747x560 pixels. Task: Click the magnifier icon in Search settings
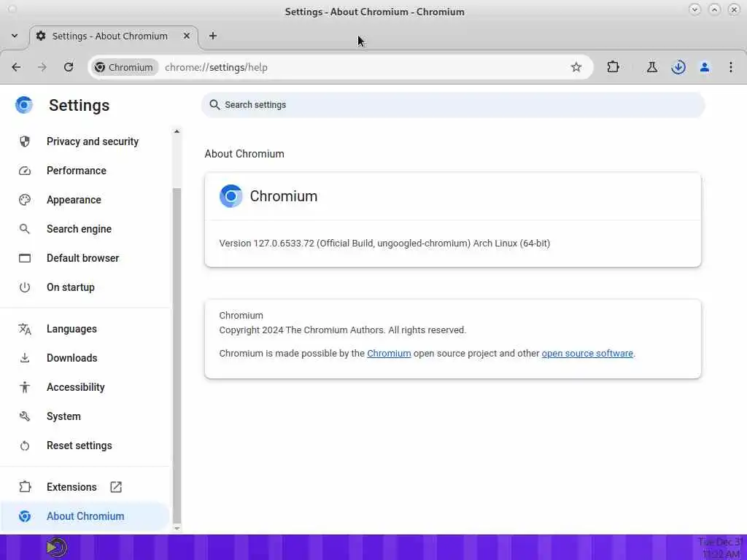[215, 105]
